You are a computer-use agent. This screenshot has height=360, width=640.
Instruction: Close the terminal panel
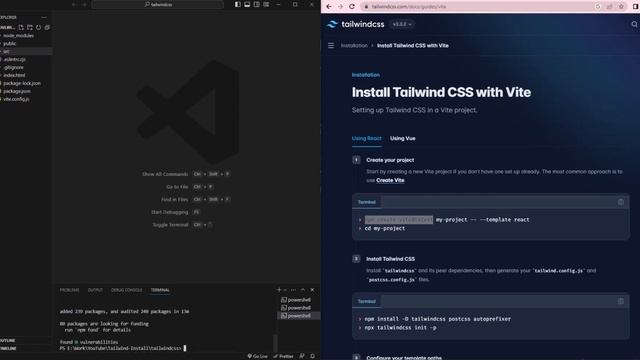pos(312,290)
